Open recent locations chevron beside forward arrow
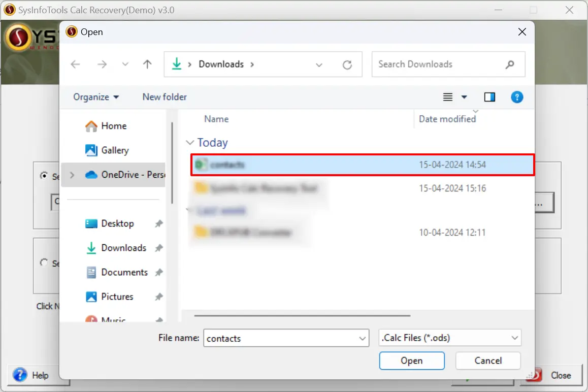The width and height of the screenshot is (588, 392). (x=125, y=64)
